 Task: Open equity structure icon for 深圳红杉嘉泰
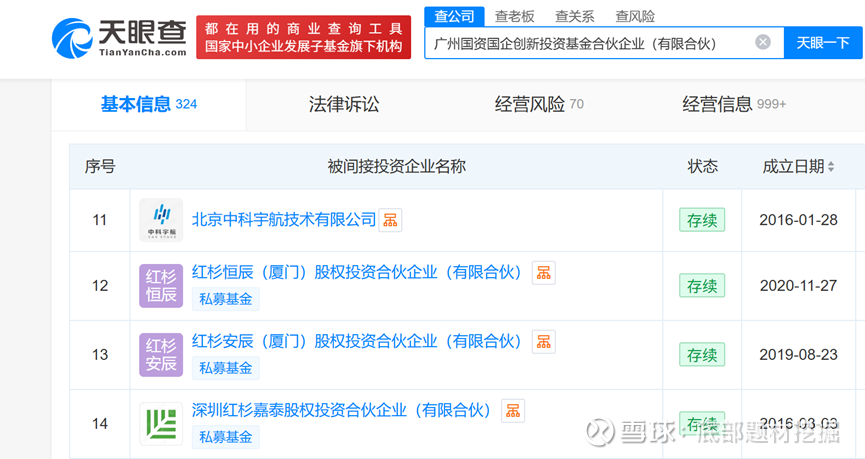click(x=512, y=410)
